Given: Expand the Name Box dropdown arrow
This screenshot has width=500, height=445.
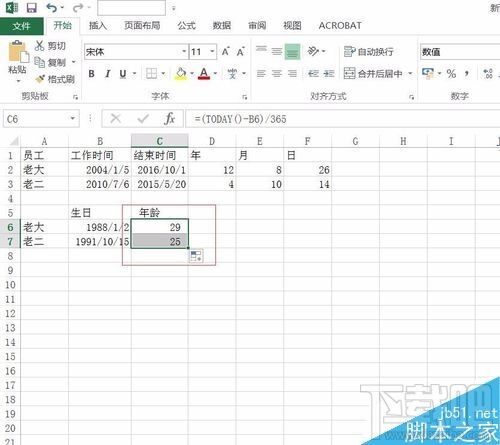Looking at the screenshot, I should (73, 119).
